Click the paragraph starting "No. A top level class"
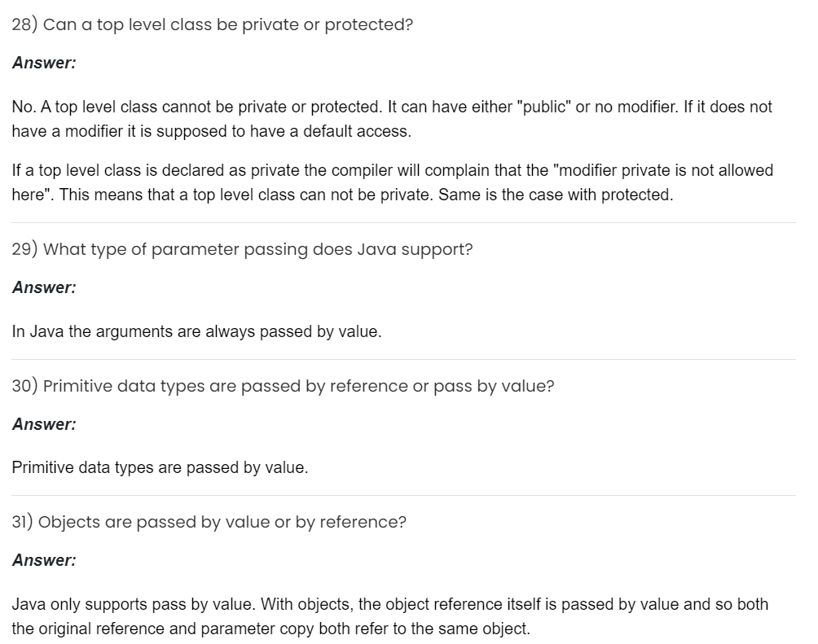Viewport: 818px width, 644px height. 391,119
